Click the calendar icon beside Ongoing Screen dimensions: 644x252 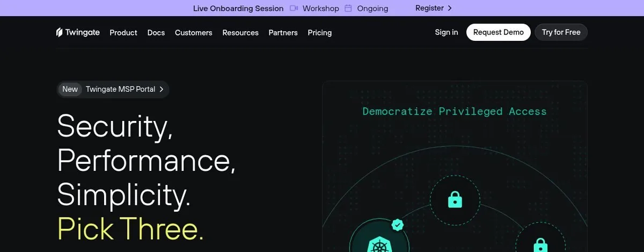pos(348,8)
